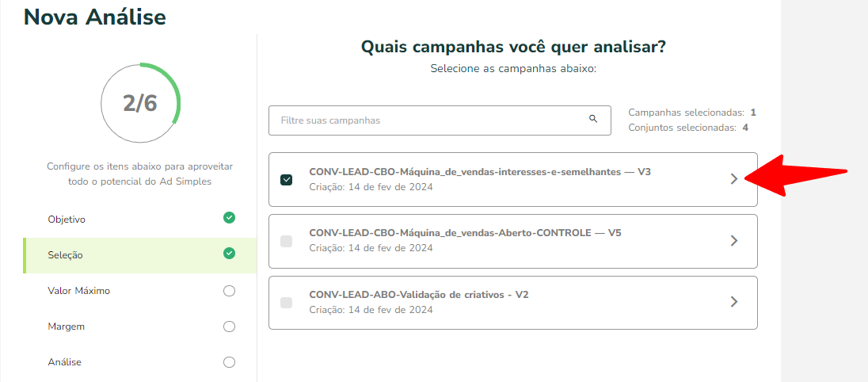This screenshot has width=868, height=382.
Task: Select the Margem step in sidebar
Action: pos(140,327)
